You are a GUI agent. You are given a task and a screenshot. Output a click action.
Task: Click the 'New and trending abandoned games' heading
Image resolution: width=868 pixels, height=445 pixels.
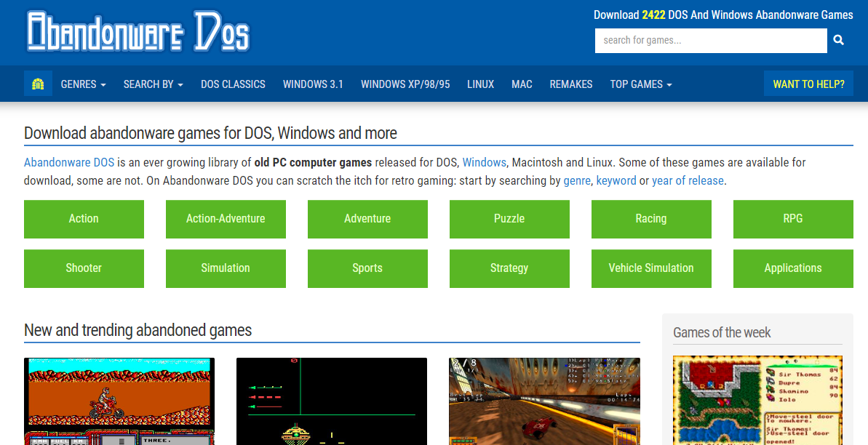[138, 330]
